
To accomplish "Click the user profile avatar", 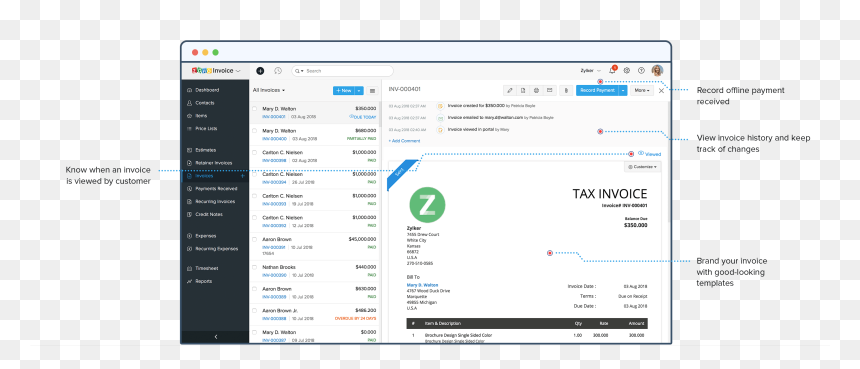I will tap(657, 70).
